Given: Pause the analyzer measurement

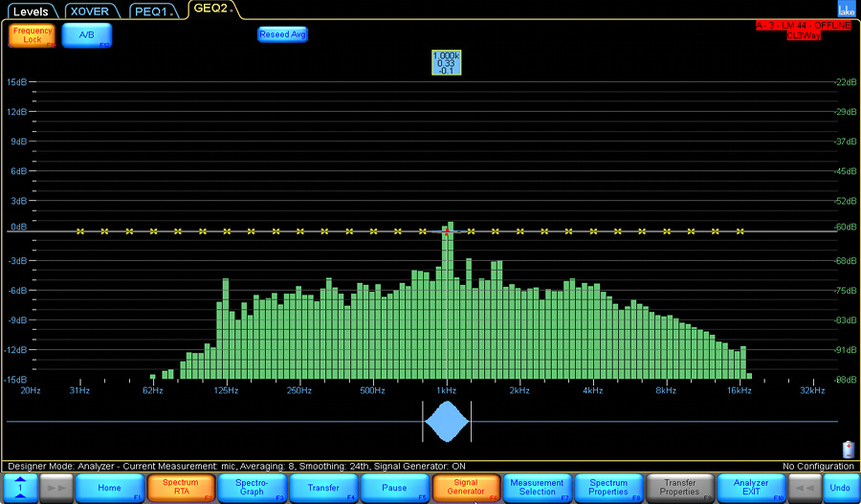Looking at the screenshot, I should pyautogui.click(x=394, y=488).
